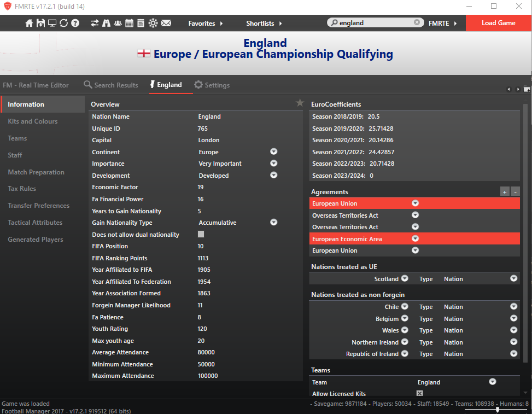Click the binoculars scout icon

tap(106, 23)
